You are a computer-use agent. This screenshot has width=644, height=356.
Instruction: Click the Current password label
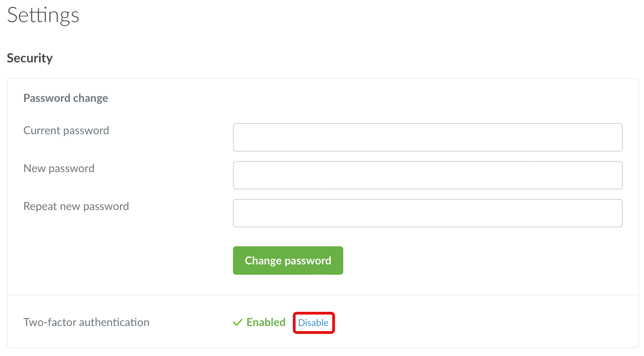66,131
